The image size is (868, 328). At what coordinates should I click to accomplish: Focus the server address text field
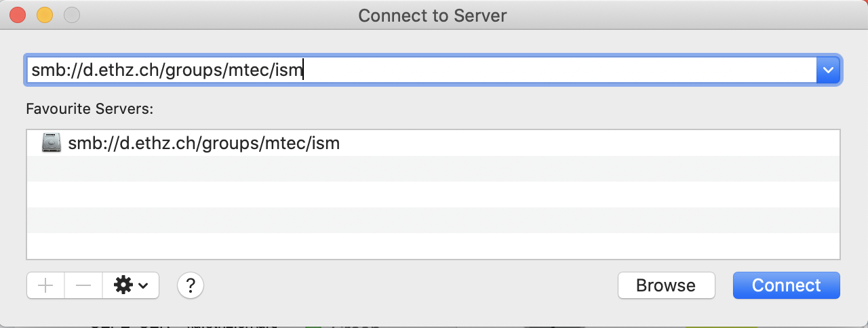pos(422,70)
